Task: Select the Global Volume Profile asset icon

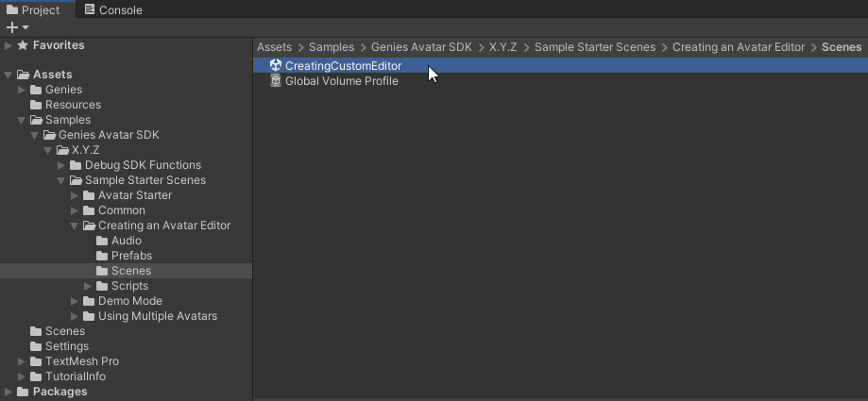Action: click(276, 81)
